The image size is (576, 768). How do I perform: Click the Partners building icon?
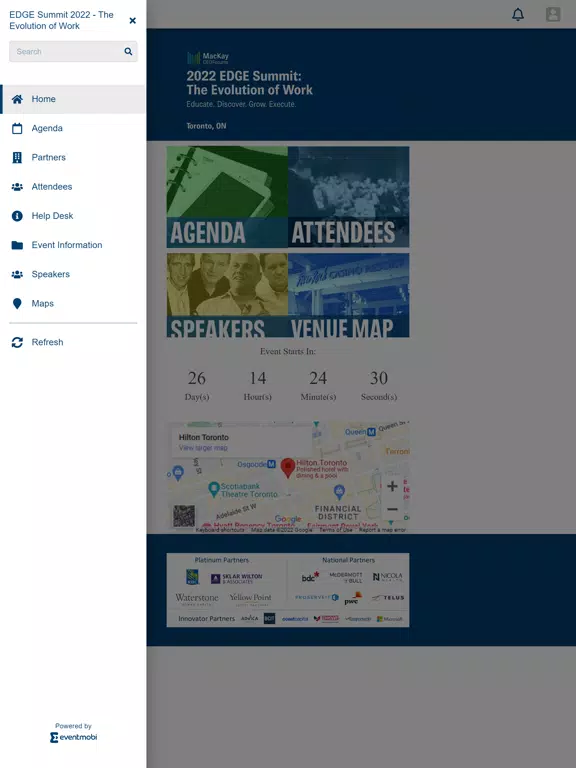17,157
